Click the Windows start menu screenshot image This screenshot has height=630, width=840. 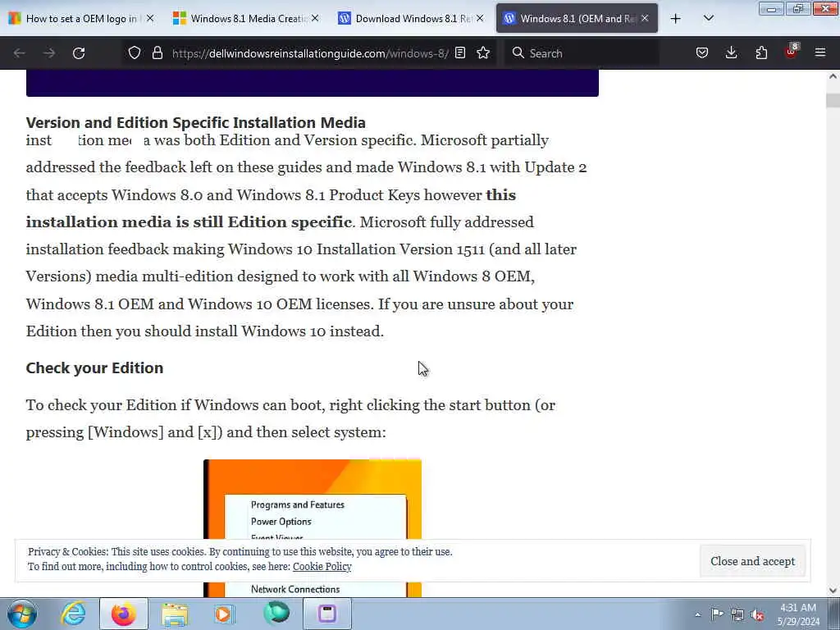coord(313,527)
